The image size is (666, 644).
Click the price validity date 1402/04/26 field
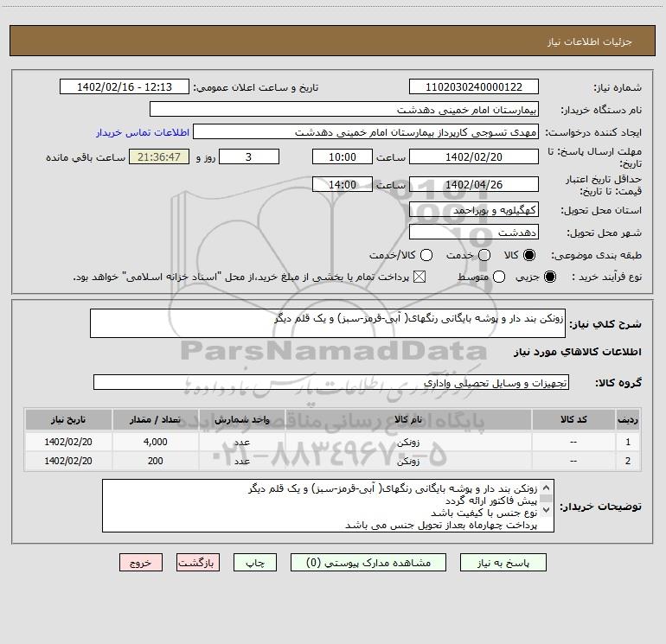click(x=474, y=184)
